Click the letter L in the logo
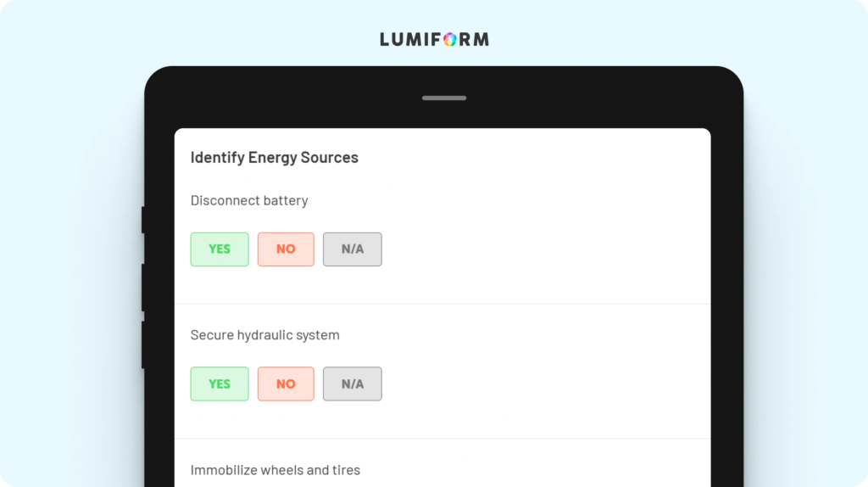Image resolution: width=868 pixels, height=487 pixels. (x=386, y=39)
